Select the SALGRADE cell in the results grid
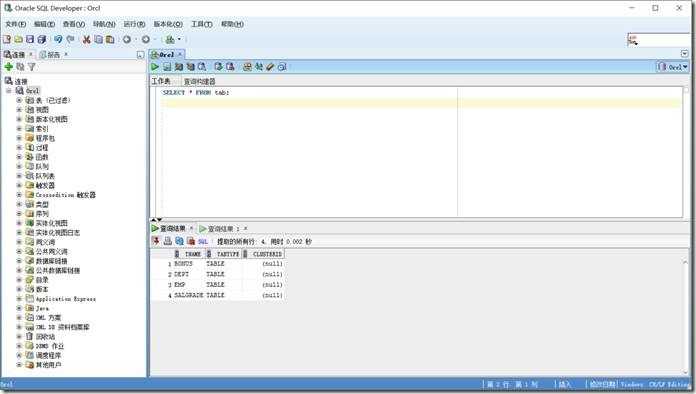Viewport: 696px width, 394px height. [x=189, y=295]
